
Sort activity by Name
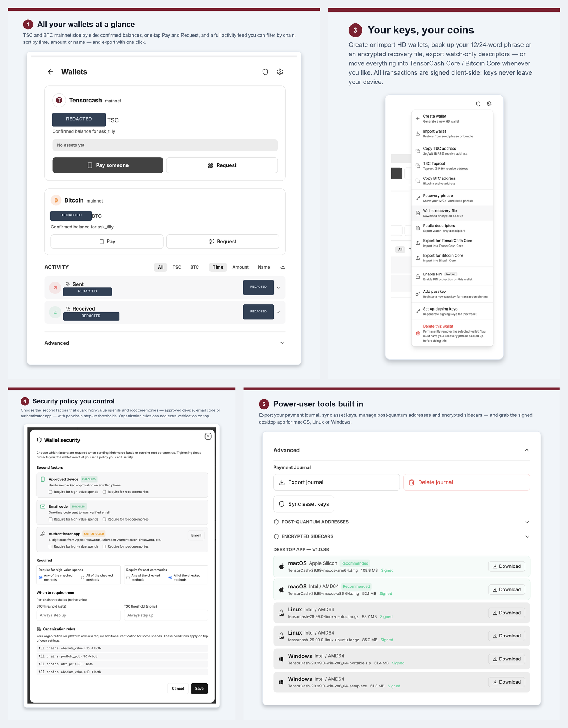coord(264,267)
